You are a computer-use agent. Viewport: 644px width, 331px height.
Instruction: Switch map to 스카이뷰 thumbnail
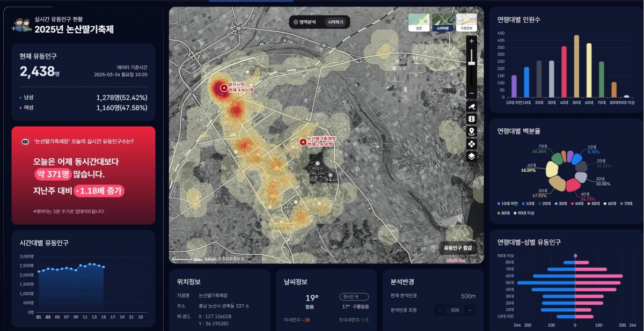tap(443, 23)
